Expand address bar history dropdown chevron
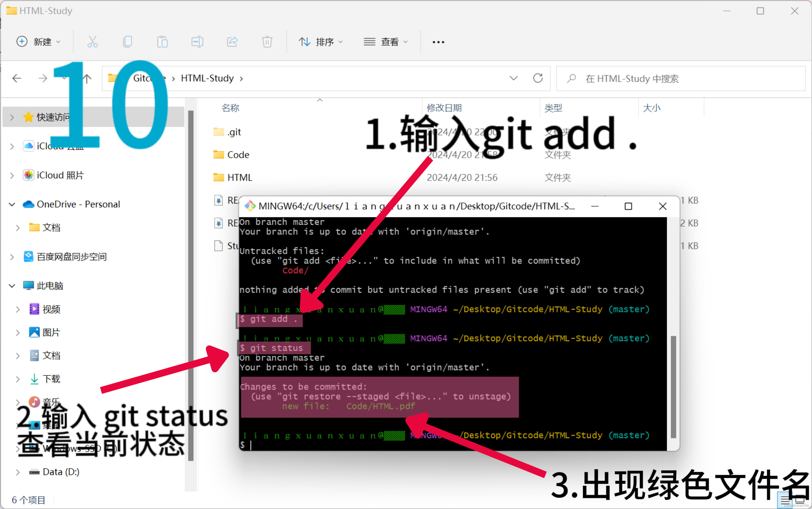 coord(513,78)
